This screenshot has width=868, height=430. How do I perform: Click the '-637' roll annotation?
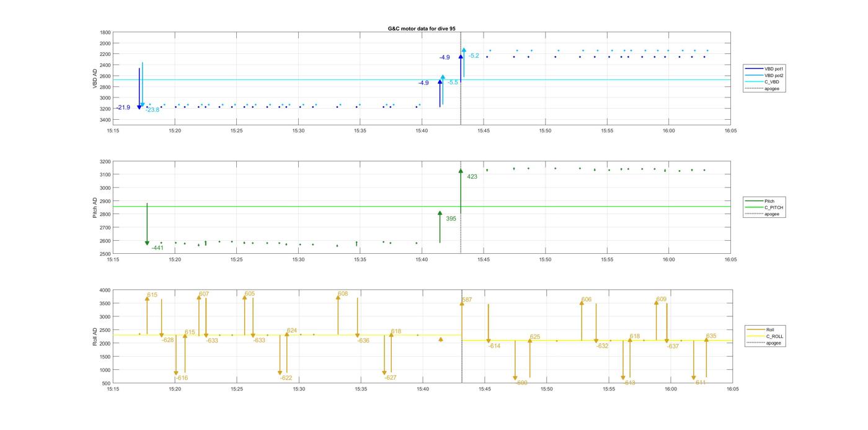click(x=673, y=347)
